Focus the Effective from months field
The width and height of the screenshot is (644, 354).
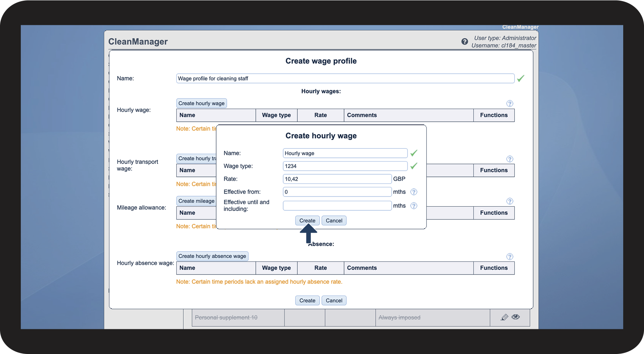(x=337, y=192)
